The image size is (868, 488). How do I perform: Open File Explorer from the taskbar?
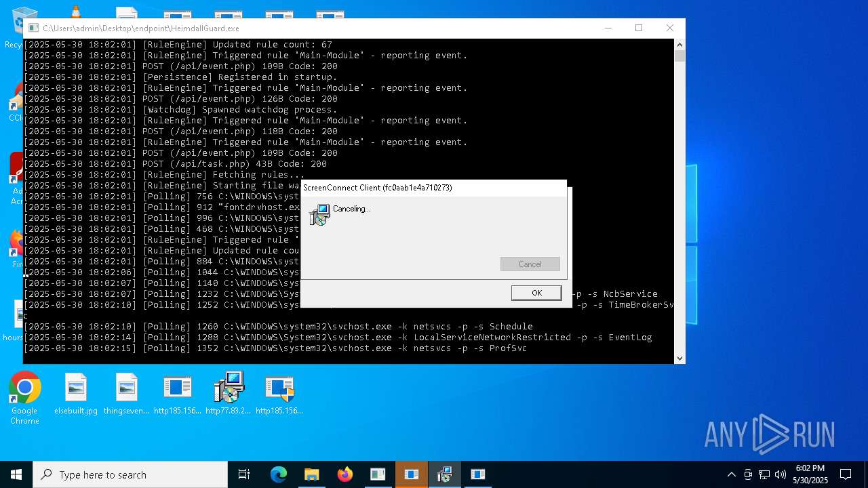(x=312, y=474)
